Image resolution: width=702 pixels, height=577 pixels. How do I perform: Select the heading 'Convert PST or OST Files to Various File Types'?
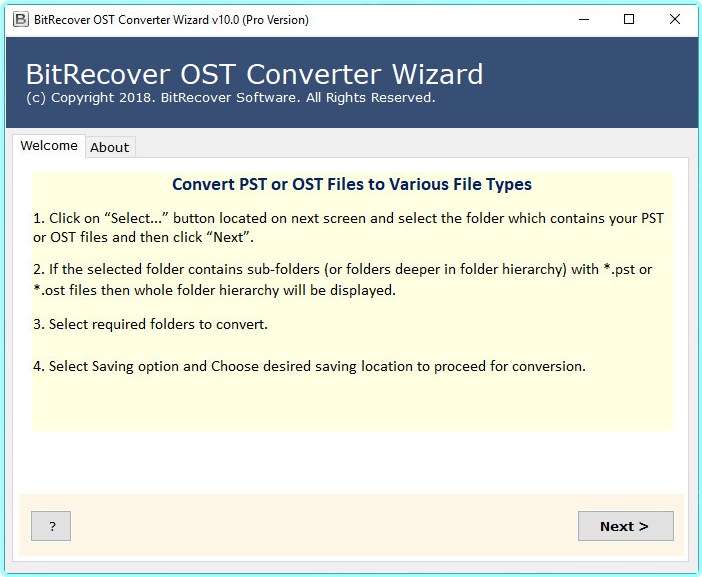pos(352,184)
